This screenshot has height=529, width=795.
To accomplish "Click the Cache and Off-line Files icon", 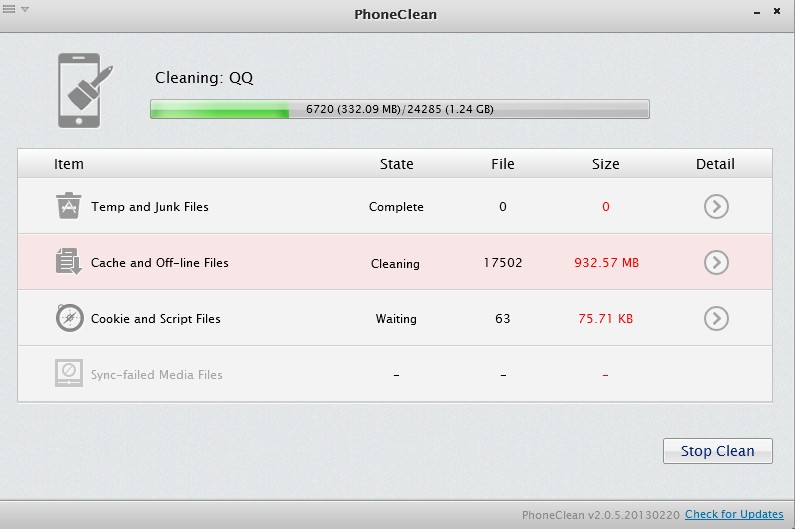I will (68, 261).
